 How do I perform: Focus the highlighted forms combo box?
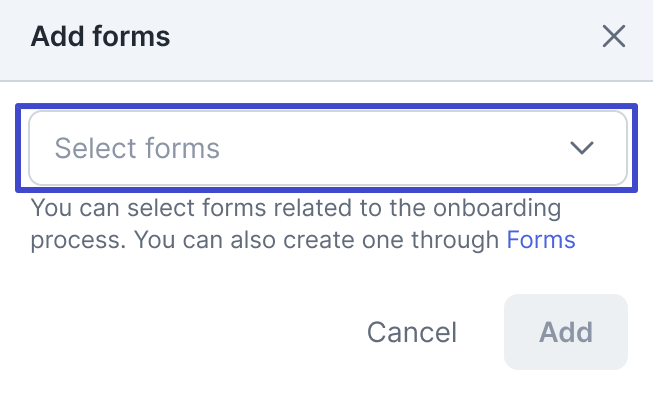[328, 148]
